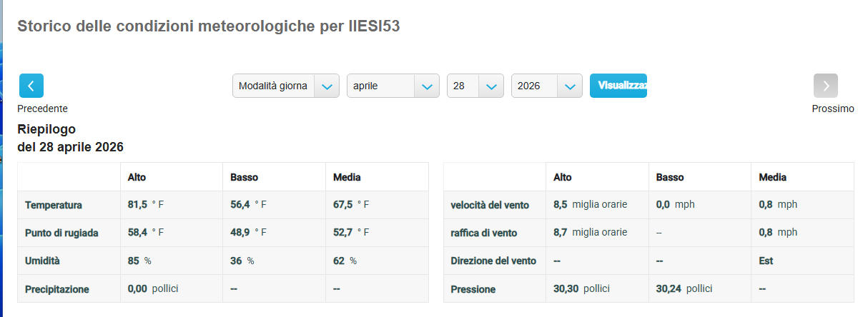This screenshot has width=868, height=317.
Task: Click the Pressione row label
Action: (x=473, y=289)
